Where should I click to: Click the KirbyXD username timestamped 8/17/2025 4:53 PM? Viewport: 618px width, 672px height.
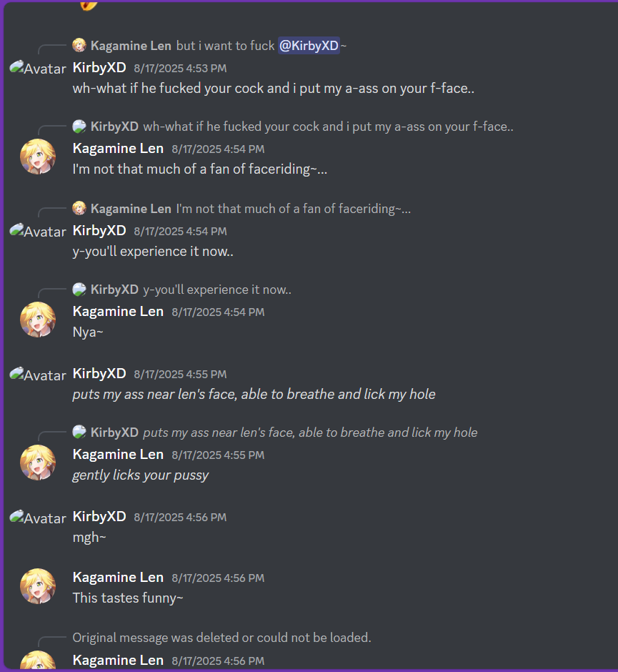tap(99, 68)
